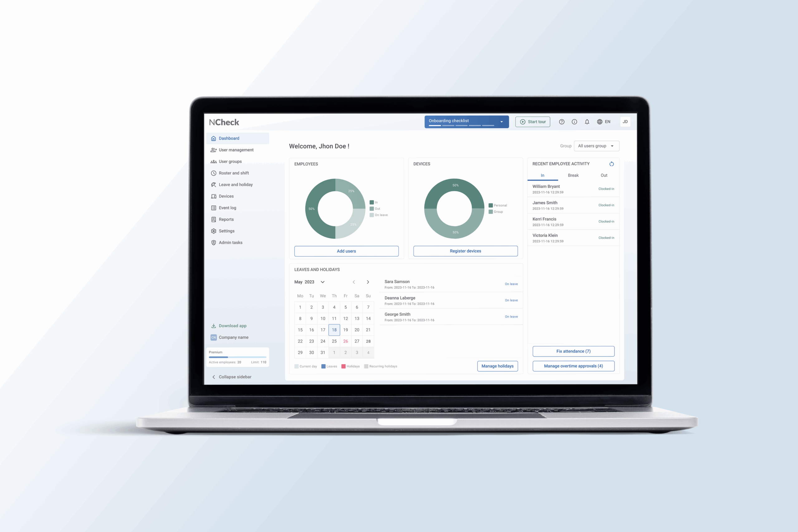The height and width of the screenshot is (532, 798).
Task: Refresh recent employee activity
Action: coord(611,164)
